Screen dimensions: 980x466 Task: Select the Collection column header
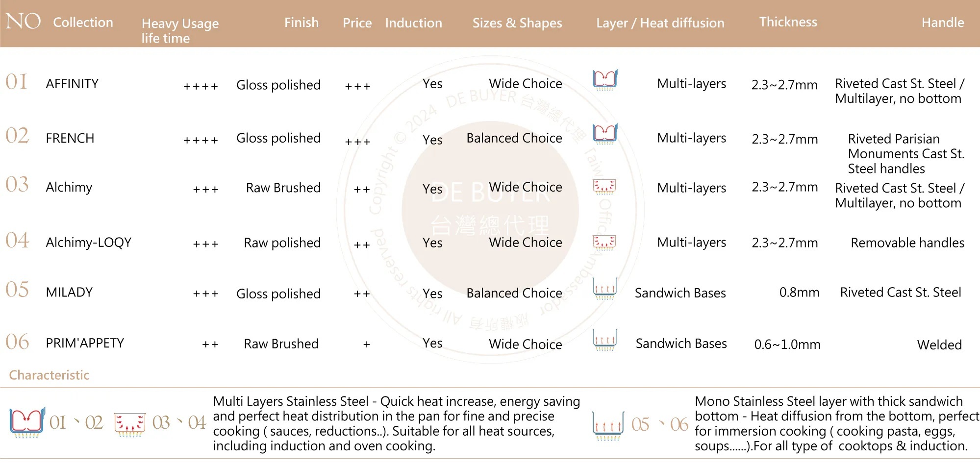(x=83, y=23)
